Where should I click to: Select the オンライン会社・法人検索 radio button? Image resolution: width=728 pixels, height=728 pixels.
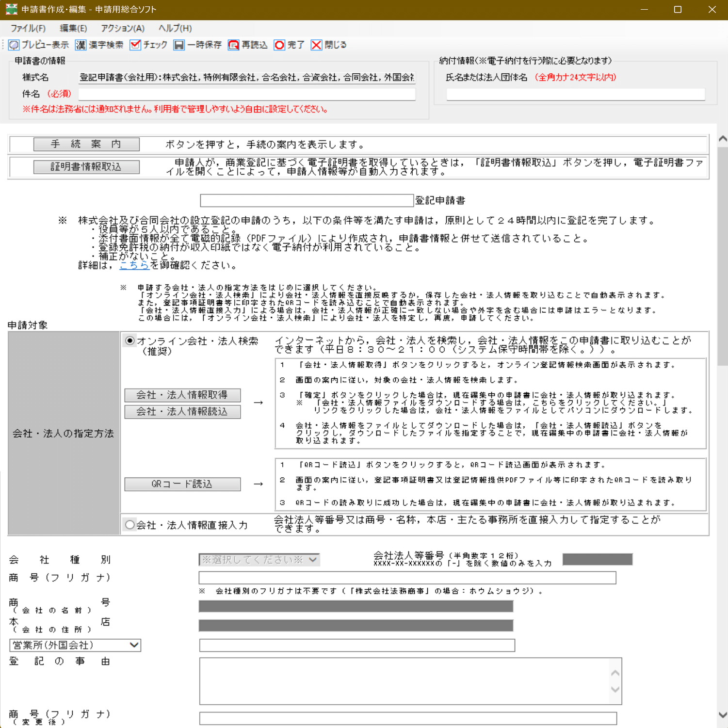click(129, 341)
